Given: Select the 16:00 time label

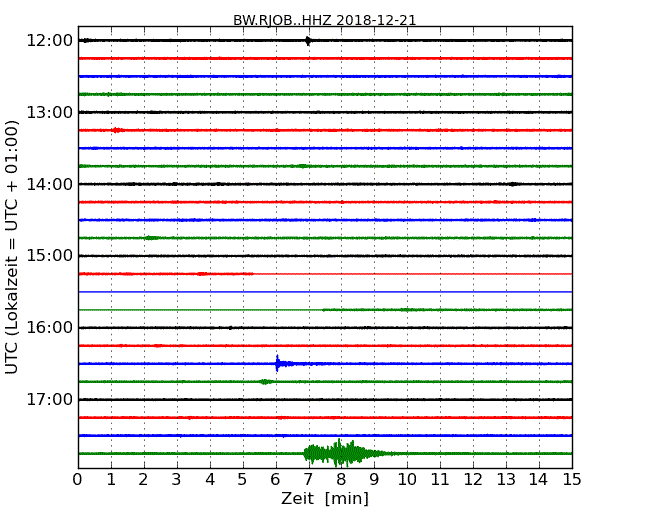Looking at the screenshot, I should (x=50, y=328).
